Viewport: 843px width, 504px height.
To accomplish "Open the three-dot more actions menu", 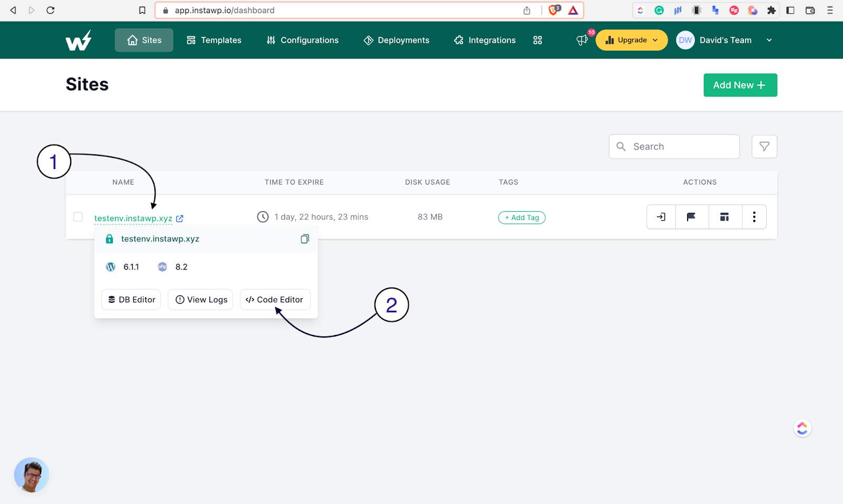I will tap(754, 217).
